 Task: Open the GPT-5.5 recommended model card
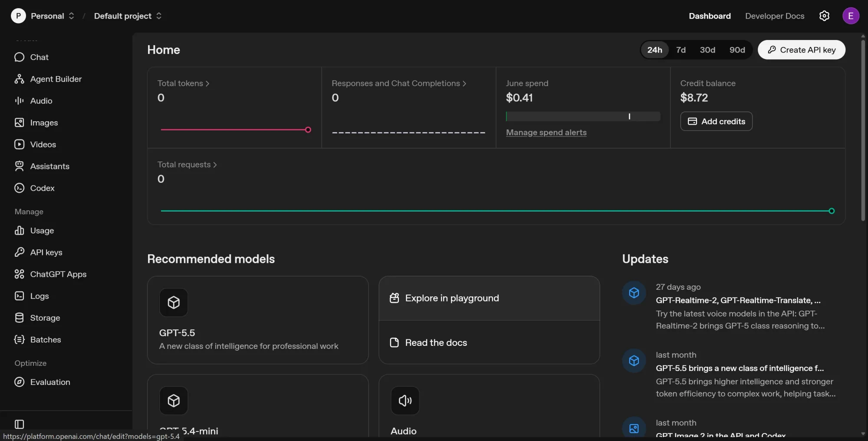click(258, 320)
